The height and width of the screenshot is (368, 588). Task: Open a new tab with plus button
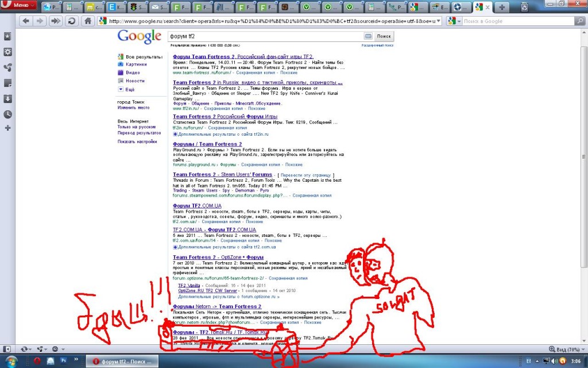tap(502, 7)
